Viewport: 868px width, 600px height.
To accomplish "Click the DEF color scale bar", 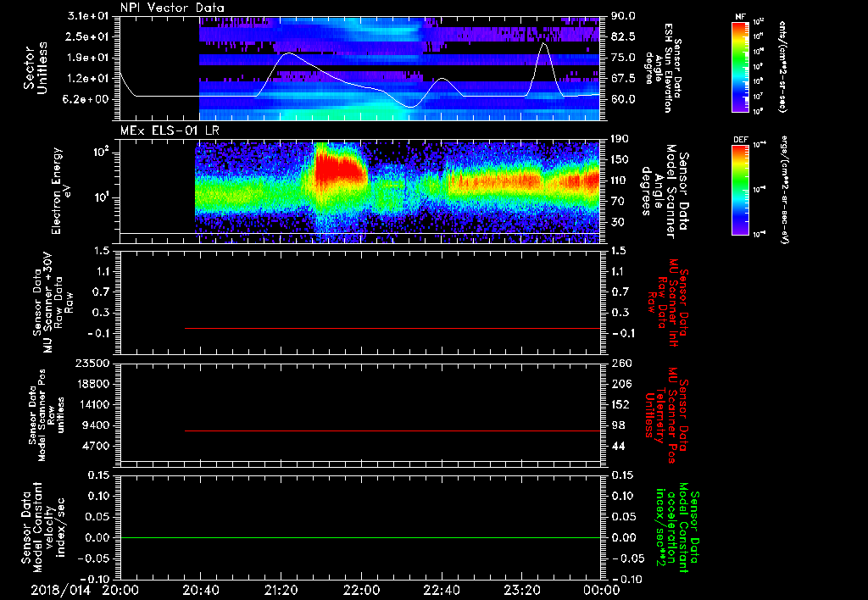I will [740, 190].
